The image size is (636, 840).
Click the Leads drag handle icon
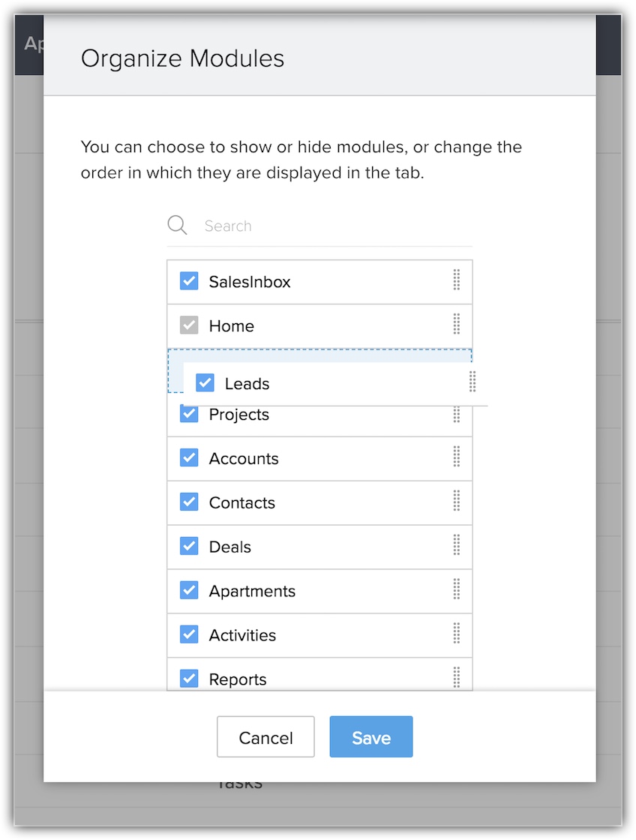point(472,382)
